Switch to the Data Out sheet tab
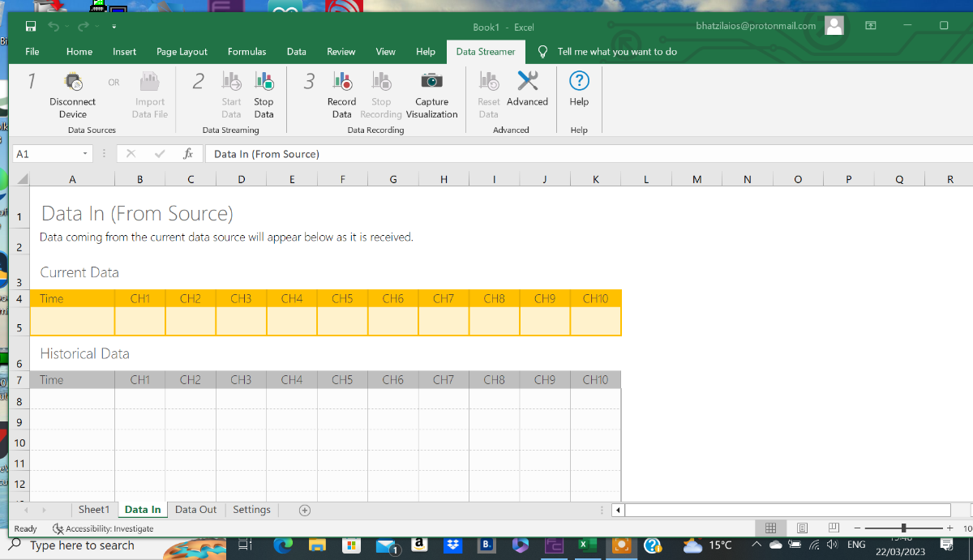 [x=195, y=510]
